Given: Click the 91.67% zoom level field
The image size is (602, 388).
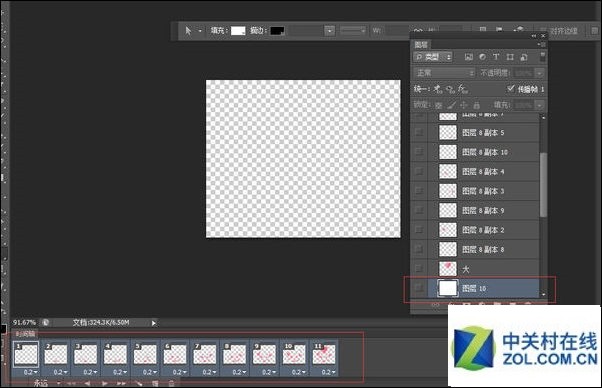Looking at the screenshot, I should coord(25,322).
